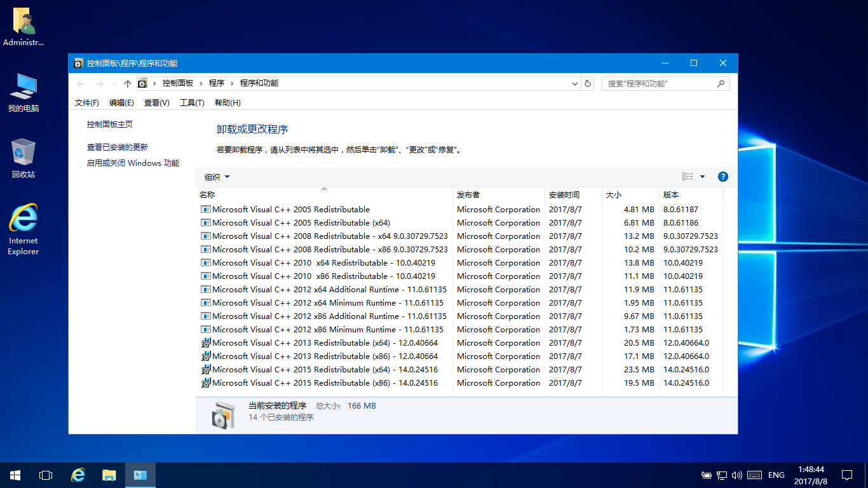The width and height of the screenshot is (868, 488).
Task: Click the 控制面板主页 link
Action: (x=110, y=125)
